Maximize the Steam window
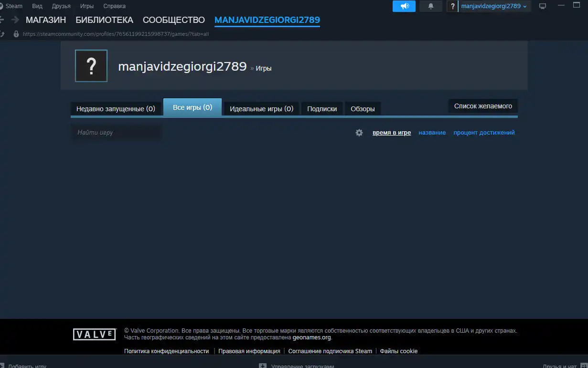The image size is (588, 368). coord(577,6)
